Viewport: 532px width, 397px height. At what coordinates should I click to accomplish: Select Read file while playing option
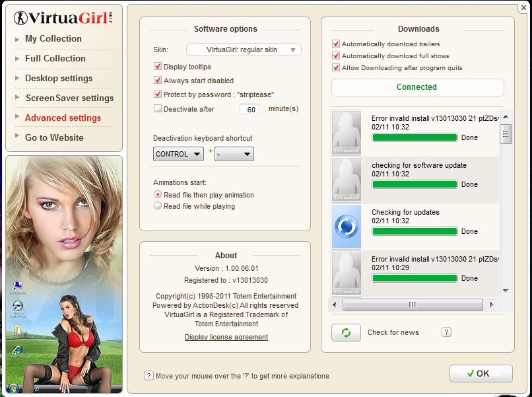coord(158,206)
